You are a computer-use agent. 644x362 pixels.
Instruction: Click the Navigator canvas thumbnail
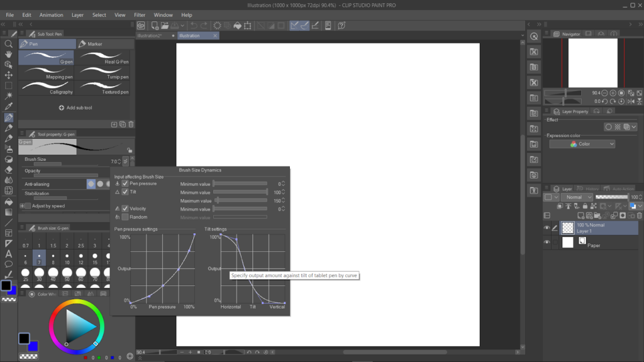(592, 63)
